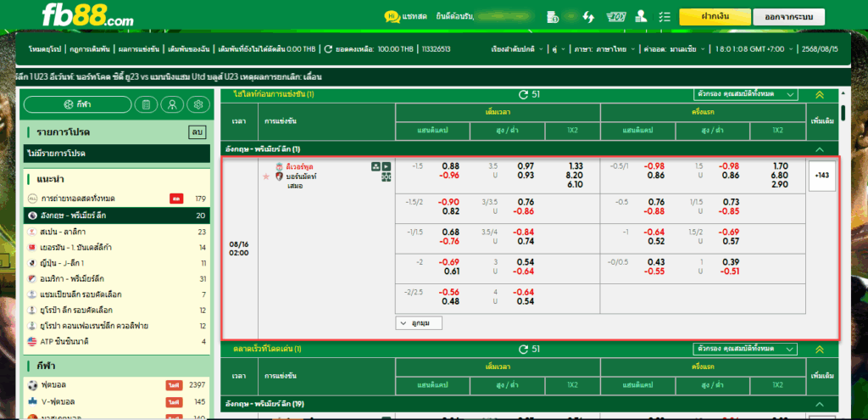This screenshot has width=868, height=420.
Task: Open the language ภาษาไทย dropdown
Action: (604, 48)
